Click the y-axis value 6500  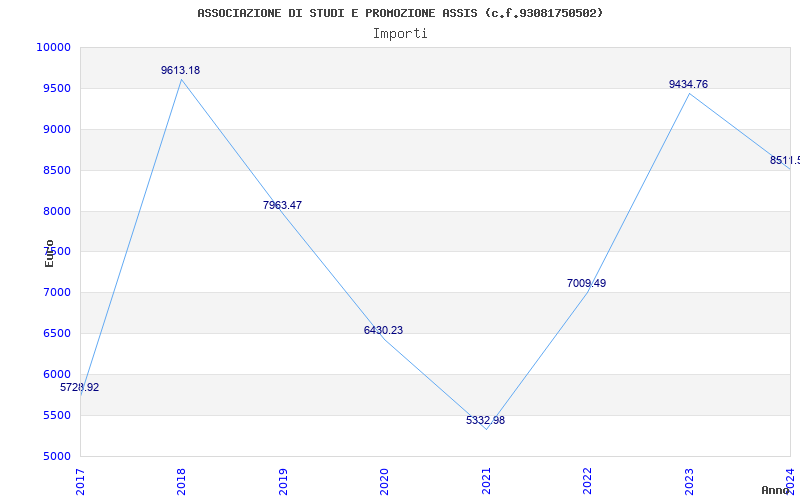[56, 333]
